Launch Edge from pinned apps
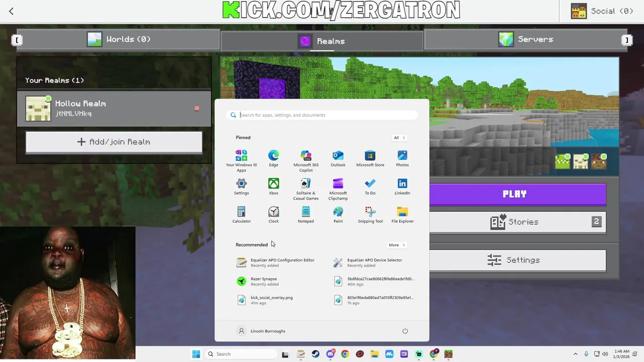Image resolution: width=644 pixels, height=362 pixels. click(x=274, y=158)
